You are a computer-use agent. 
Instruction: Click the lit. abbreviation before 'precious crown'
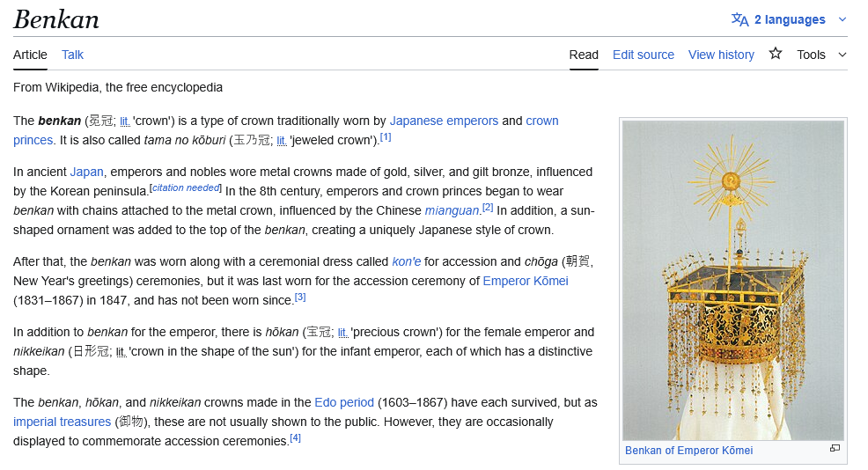342,333
